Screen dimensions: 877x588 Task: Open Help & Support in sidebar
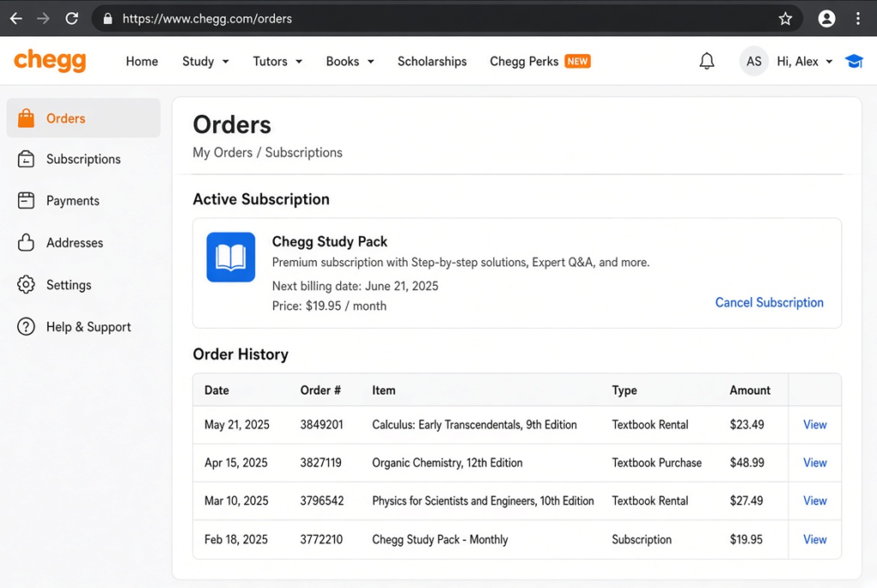pos(88,326)
